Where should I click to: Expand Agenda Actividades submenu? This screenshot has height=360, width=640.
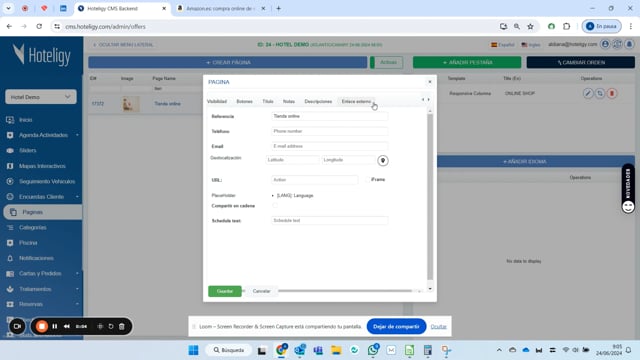pos(77,135)
